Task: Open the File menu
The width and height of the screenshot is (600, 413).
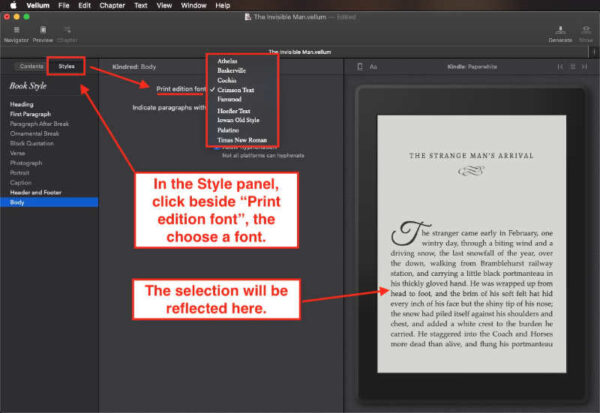Action: click(64, 5)
